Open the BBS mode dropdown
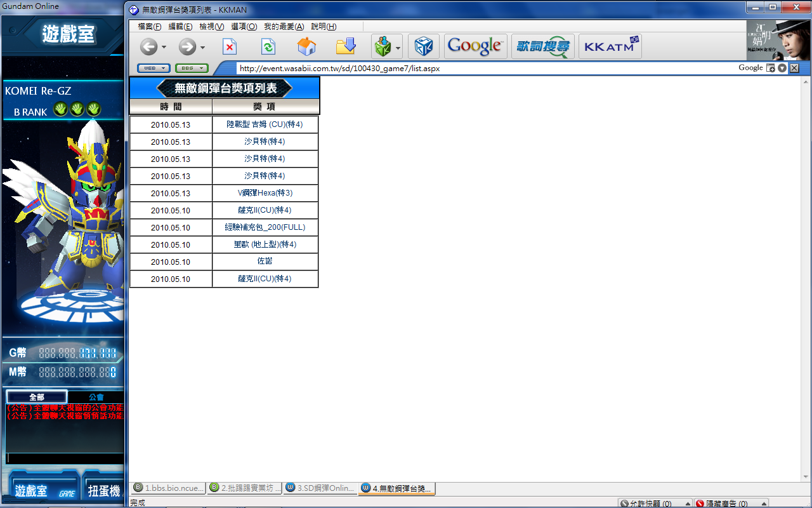Viewport: 812px width, 508px height. pos(192,68)
